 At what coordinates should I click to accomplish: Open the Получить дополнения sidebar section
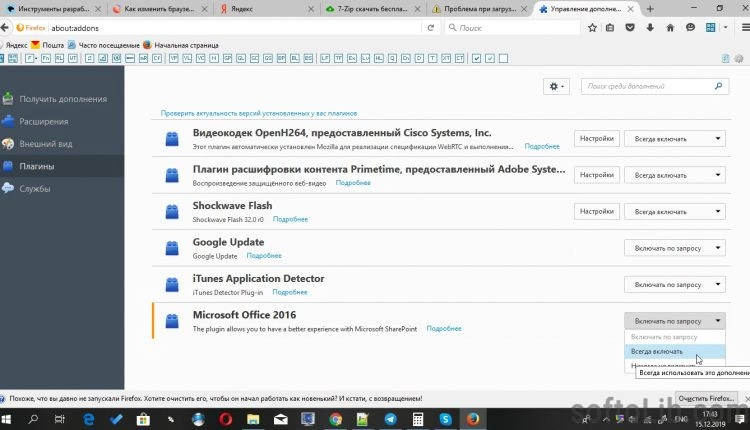coord(60,99)
